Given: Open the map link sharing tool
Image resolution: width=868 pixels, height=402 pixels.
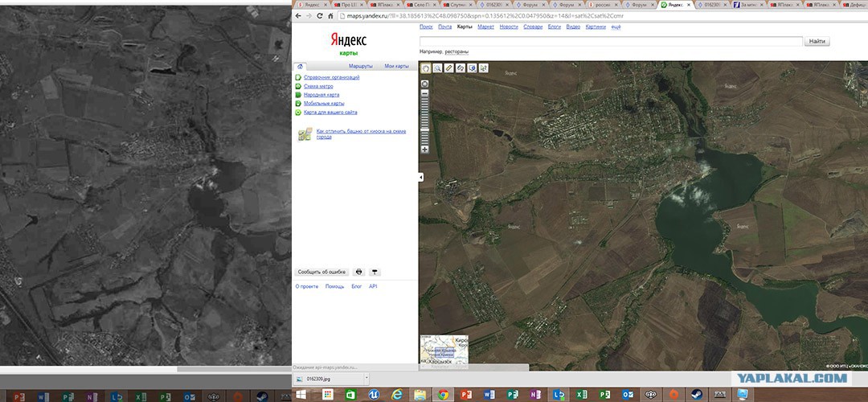Looking at the screenshot, I should pos(461,68).
